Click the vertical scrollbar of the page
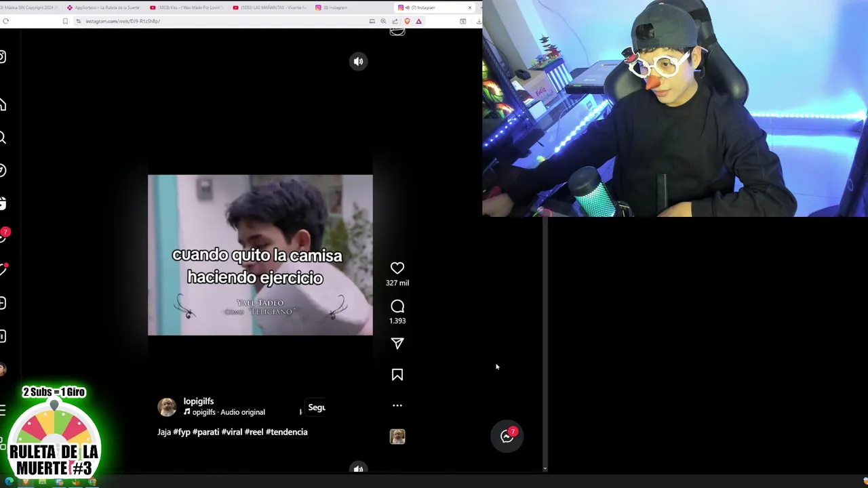Screen dimensions: 868x488 click(x=545, y=342)
